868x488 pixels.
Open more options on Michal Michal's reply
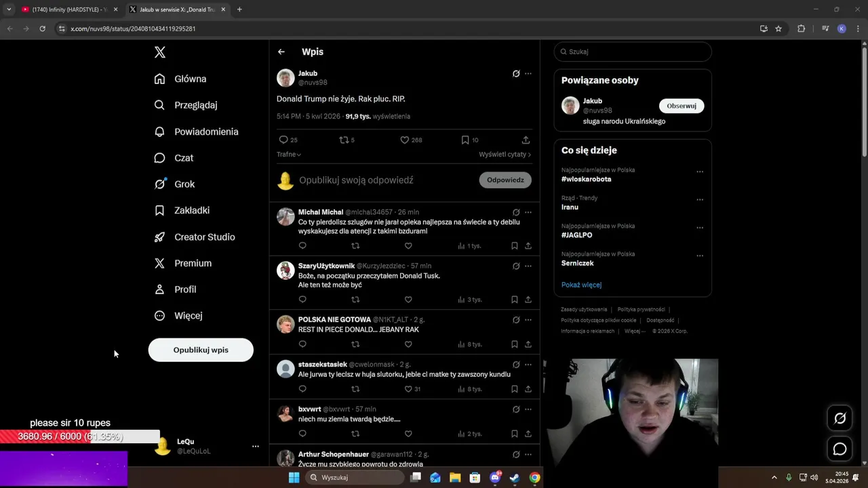coord(528,212)
